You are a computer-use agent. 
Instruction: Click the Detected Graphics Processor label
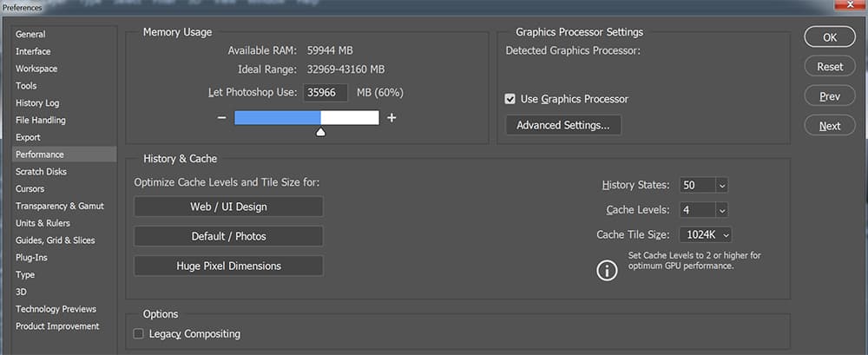click(x=573, y=50)
